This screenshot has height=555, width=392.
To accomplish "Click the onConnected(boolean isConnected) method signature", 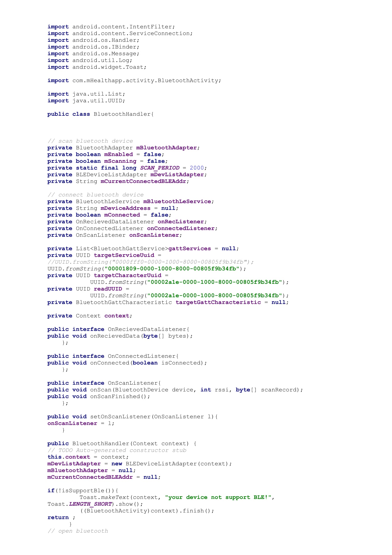I will tap(148, 363).
